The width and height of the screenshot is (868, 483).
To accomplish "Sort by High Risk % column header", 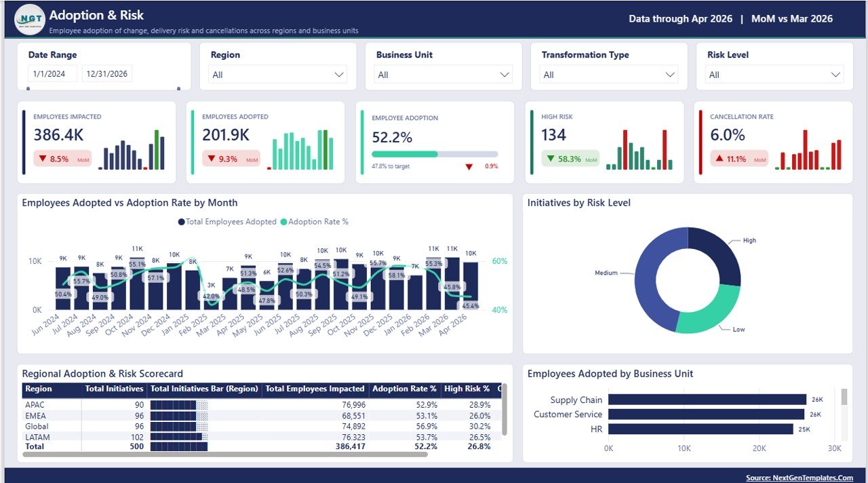I will pos(467,389).
